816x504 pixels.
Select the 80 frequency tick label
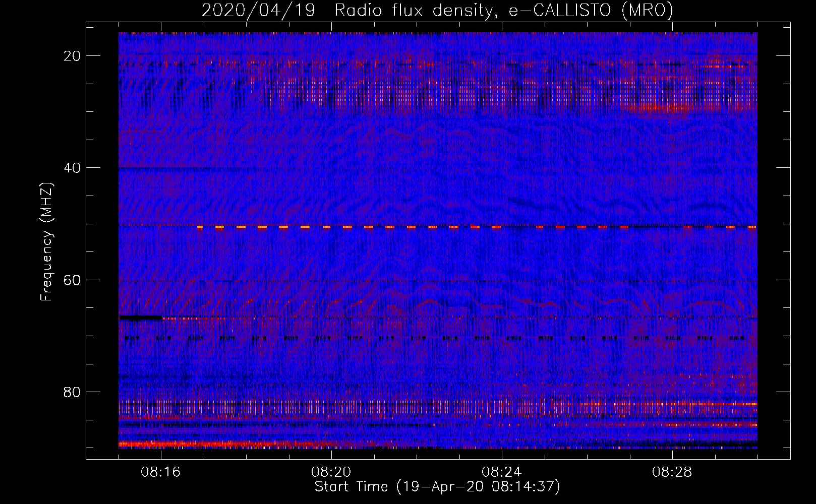73,392
